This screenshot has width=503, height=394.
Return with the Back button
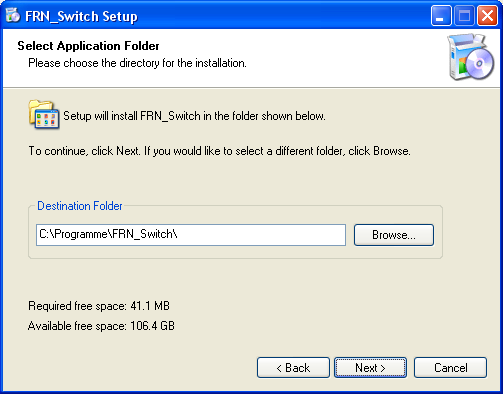coord(293,368)
